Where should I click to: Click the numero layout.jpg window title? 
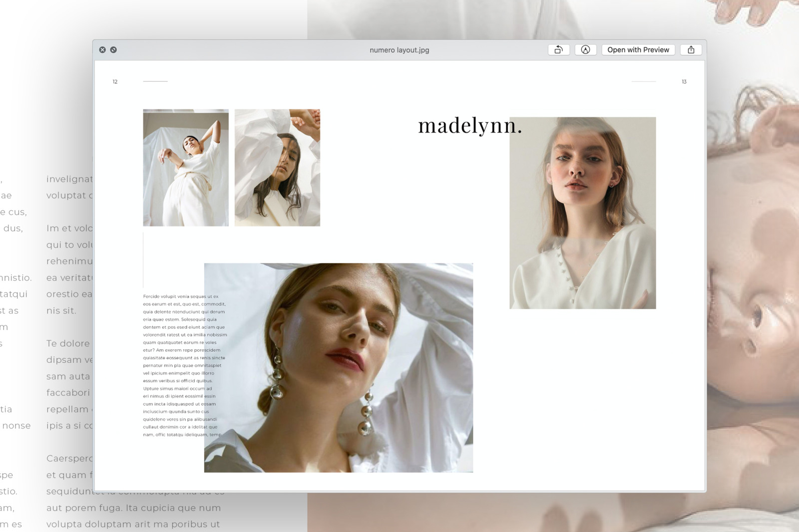point(399,50)
